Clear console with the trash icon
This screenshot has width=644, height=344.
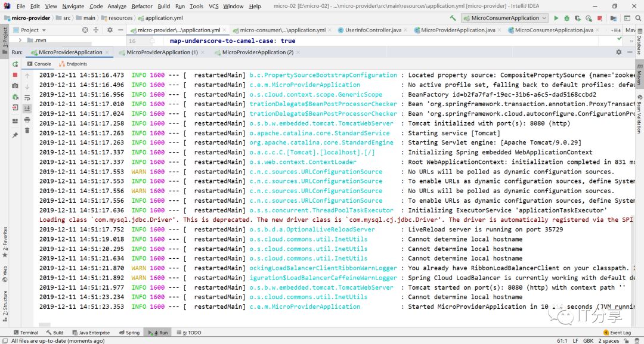click(27, 131)
